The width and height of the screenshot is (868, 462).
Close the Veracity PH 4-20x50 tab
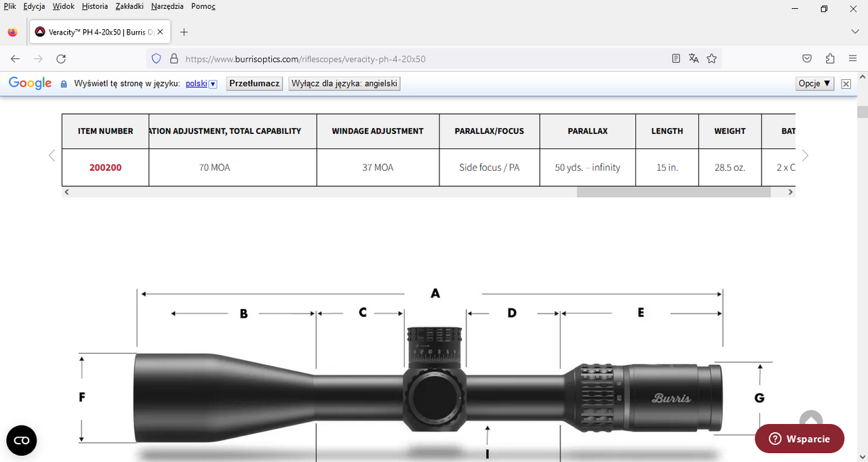[160, 32]
